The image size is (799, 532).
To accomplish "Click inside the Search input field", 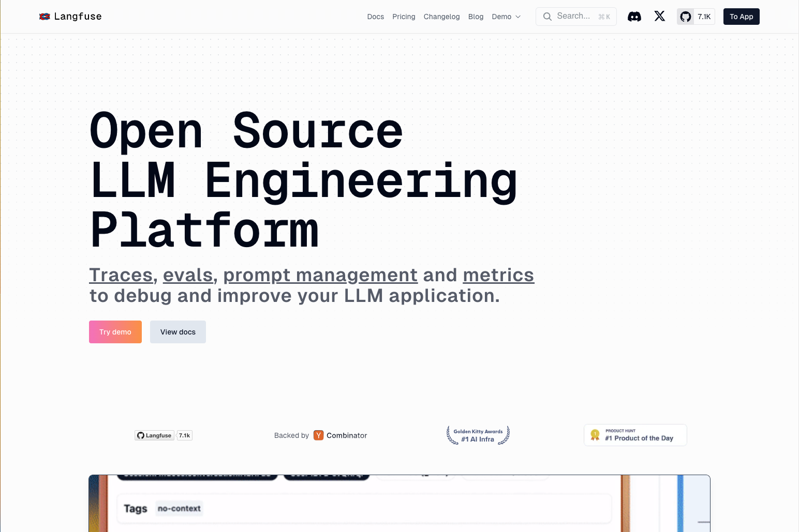I will tap(574, 16).
